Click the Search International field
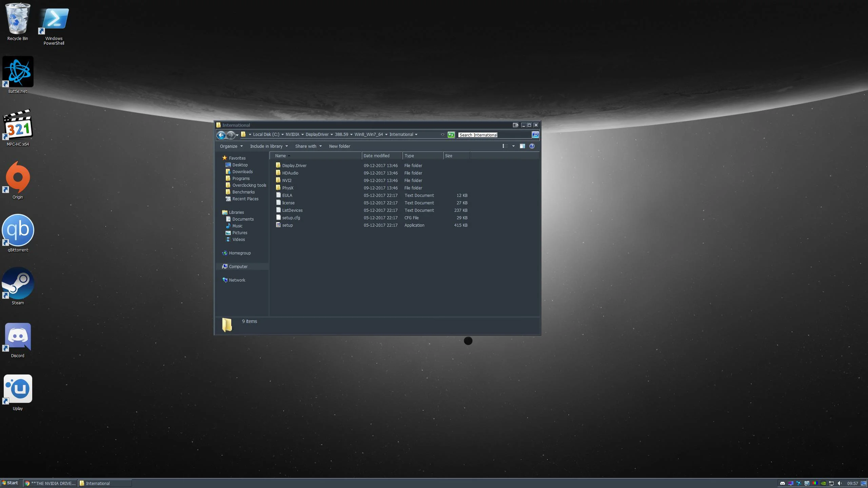This screenshot has width=868, height=488. [494, 135]
